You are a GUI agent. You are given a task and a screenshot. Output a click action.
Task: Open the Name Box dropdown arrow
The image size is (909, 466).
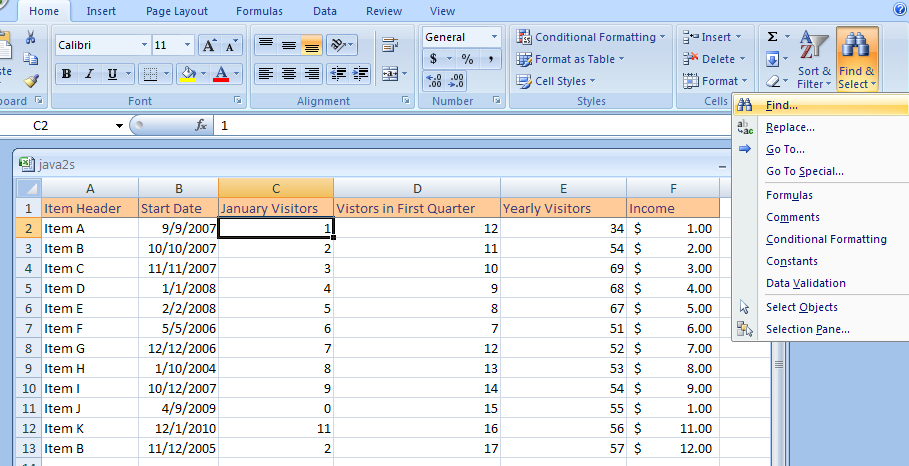(119, 126)
